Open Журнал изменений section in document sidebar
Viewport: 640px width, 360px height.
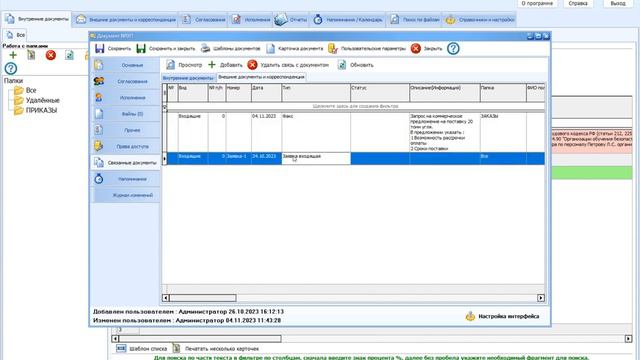click(125, 195)
